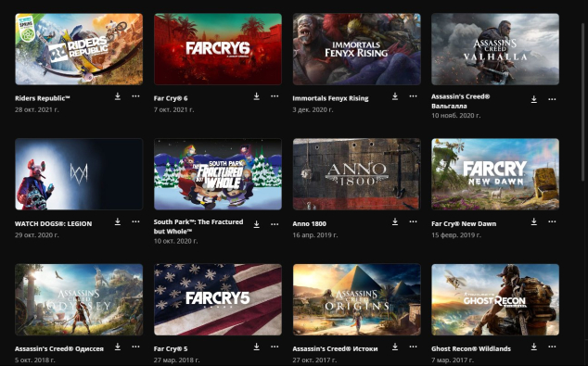Download Ghost Recon Wildlands with its icon
This screenshot has height=366, width=588.
533,347
